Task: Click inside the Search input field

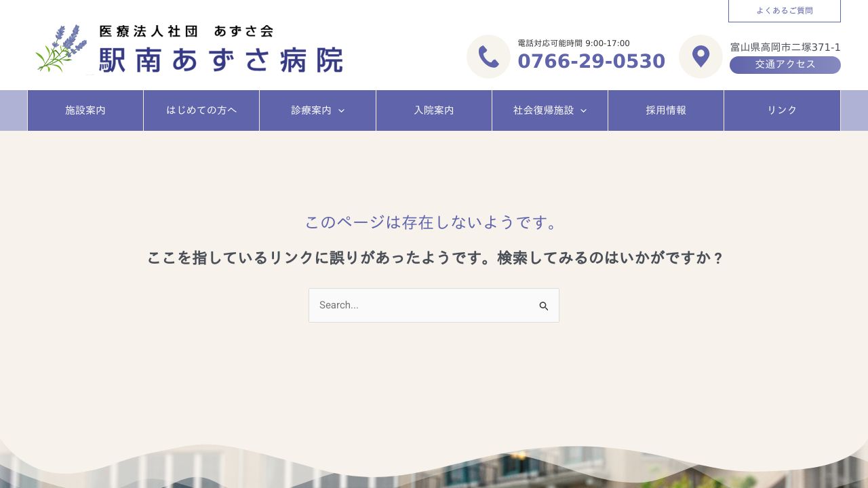Action: (420, 305)
